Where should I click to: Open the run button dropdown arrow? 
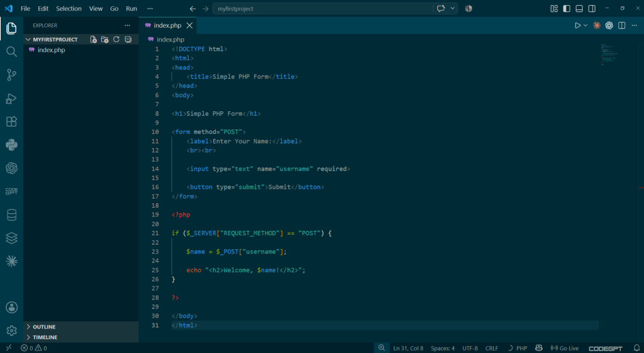coord(586,25)
